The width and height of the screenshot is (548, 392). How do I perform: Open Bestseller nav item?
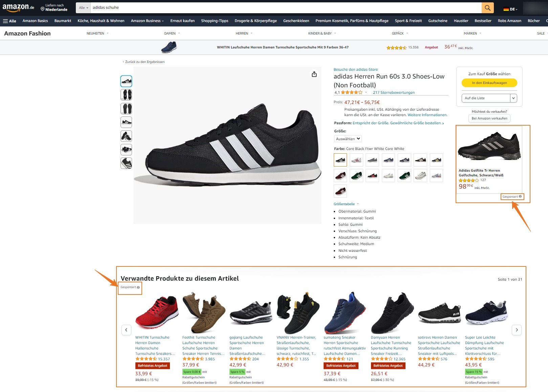tap(483, 21)
